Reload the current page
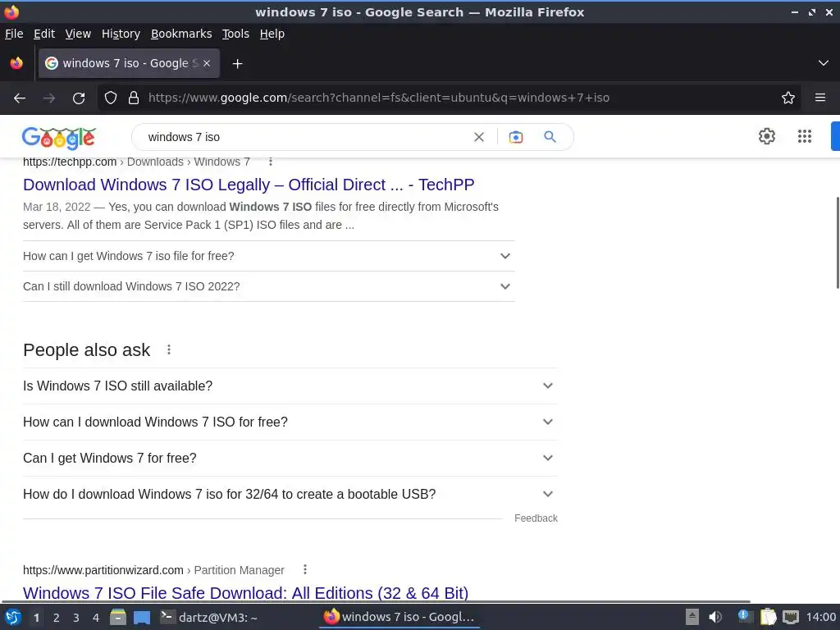Image resolution: width=840 pixels, height=630 pixels. click(79, 98)
